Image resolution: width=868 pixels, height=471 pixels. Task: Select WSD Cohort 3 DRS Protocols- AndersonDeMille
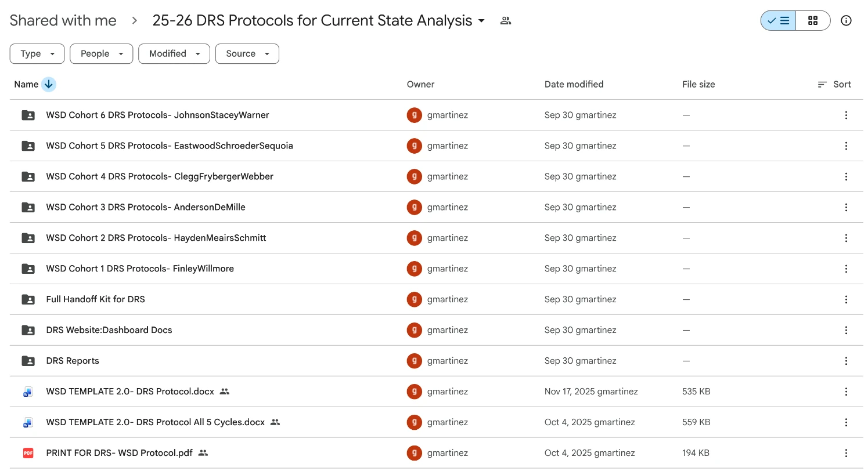[146, 207]
